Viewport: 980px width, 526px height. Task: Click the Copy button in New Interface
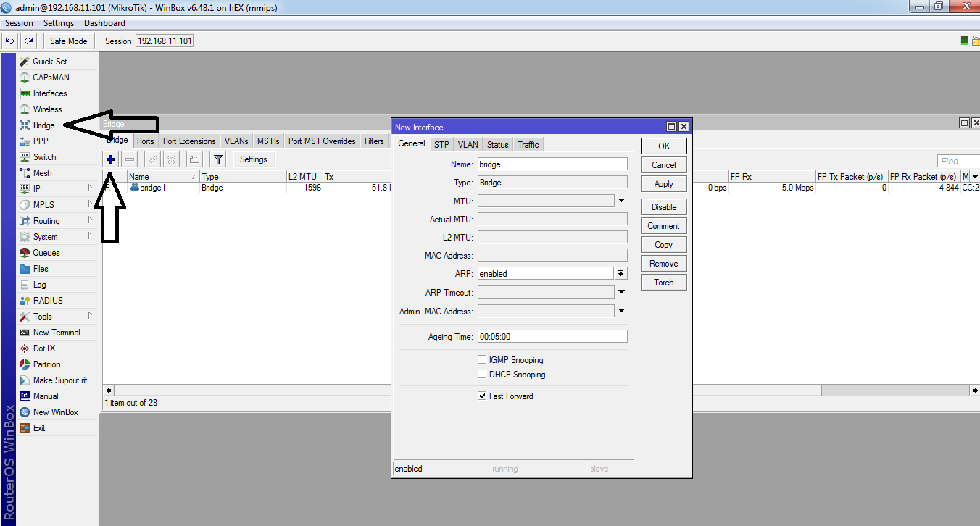tap(664, 245)
